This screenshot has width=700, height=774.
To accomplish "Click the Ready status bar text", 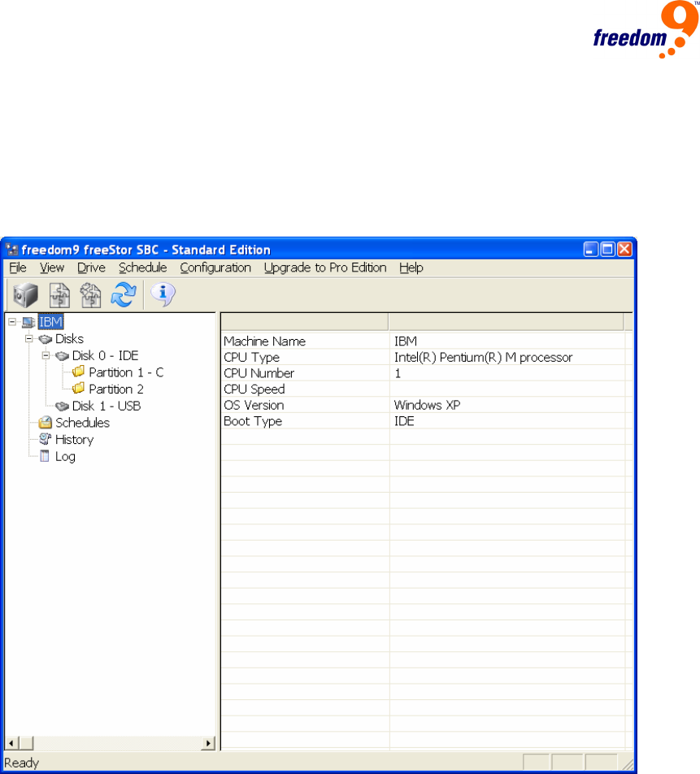I will pos(22,763).
